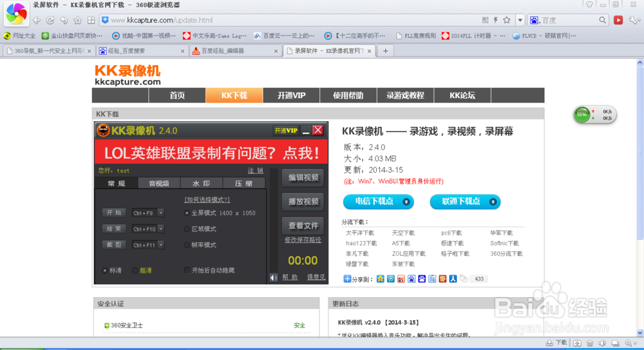
Task: Switch to 百度经验_编辑器 browser tab
Action: (x=235, y=51)
